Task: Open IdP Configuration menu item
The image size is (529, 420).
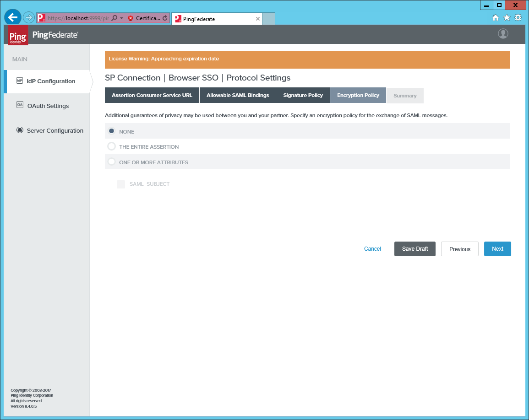Action: tap(48, 81)
